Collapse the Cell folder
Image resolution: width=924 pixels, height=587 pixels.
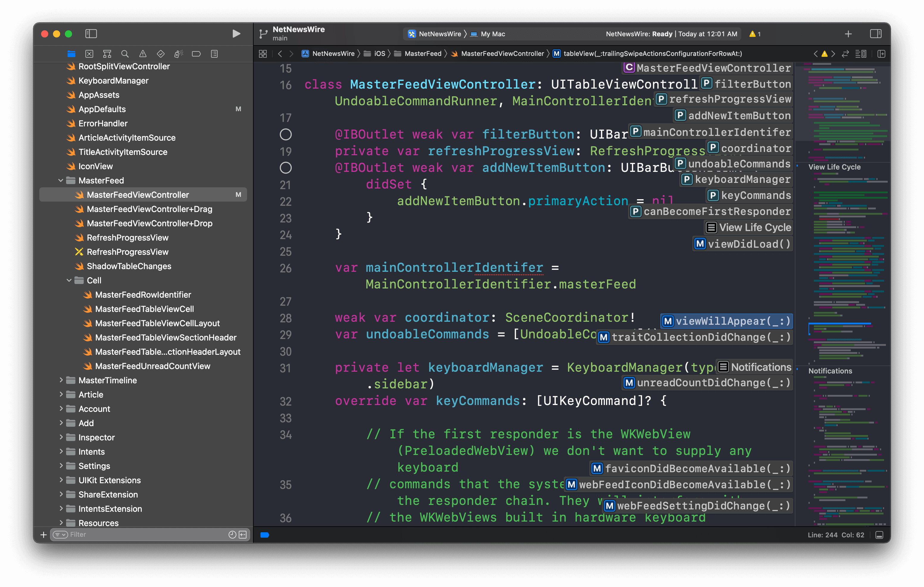pyautogui.click(x=69, y=280)
